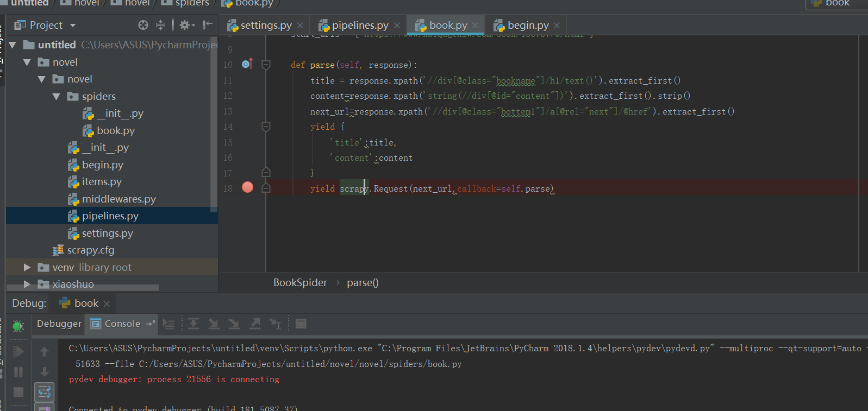Collapse the yield dict fold on line 14

pyautogui.click(x=266, y=127)
